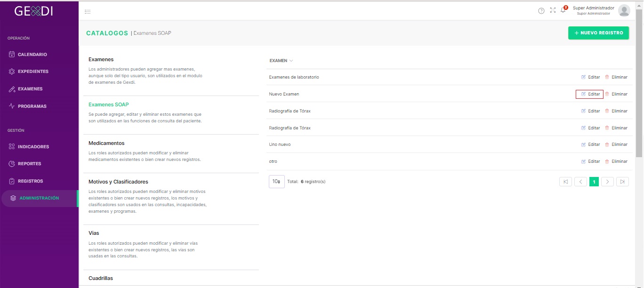
Task: Go to last page of results
Action: click(x=623, y=182)
